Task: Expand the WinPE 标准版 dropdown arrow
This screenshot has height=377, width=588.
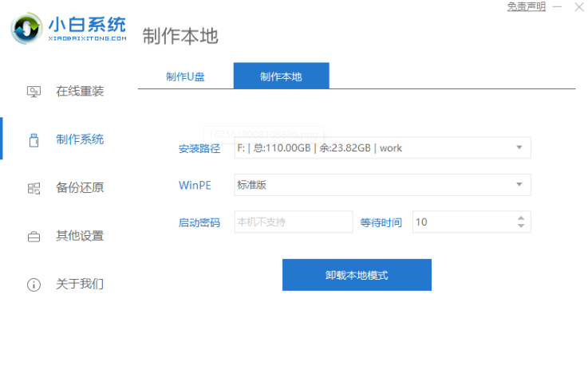Action: pyautogui.click(x=519, y=184)
